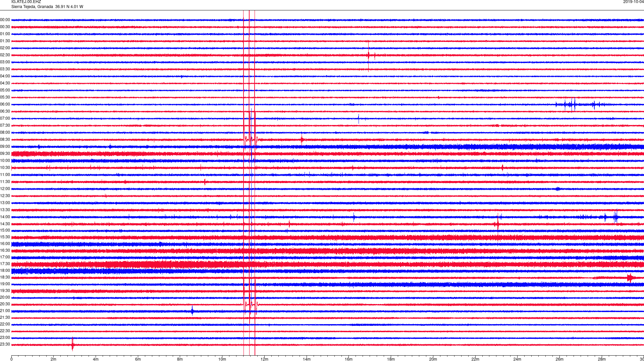The height and width of the screenshot is (362, 644).
Task: Select the 14:30 time row label
Action: (5, 224)
